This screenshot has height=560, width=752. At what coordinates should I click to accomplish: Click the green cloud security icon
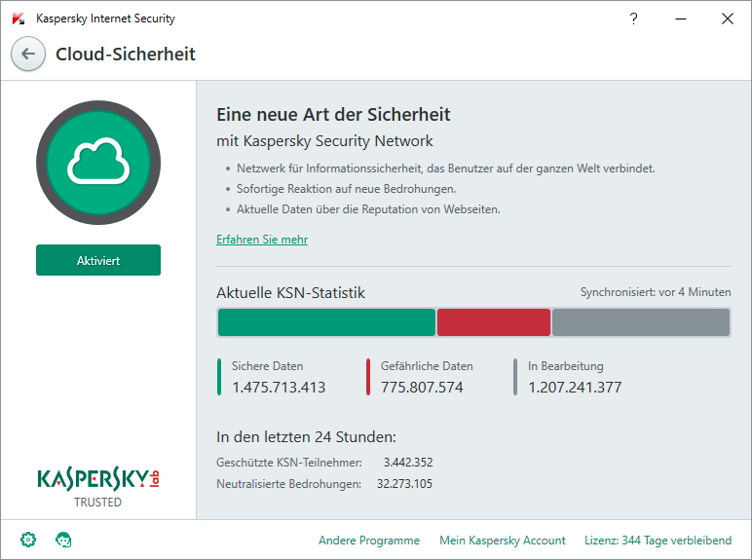(x=98, y=163)
